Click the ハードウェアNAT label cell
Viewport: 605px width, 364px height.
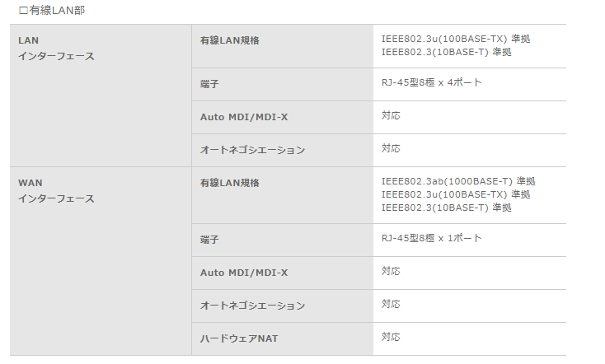283,339
